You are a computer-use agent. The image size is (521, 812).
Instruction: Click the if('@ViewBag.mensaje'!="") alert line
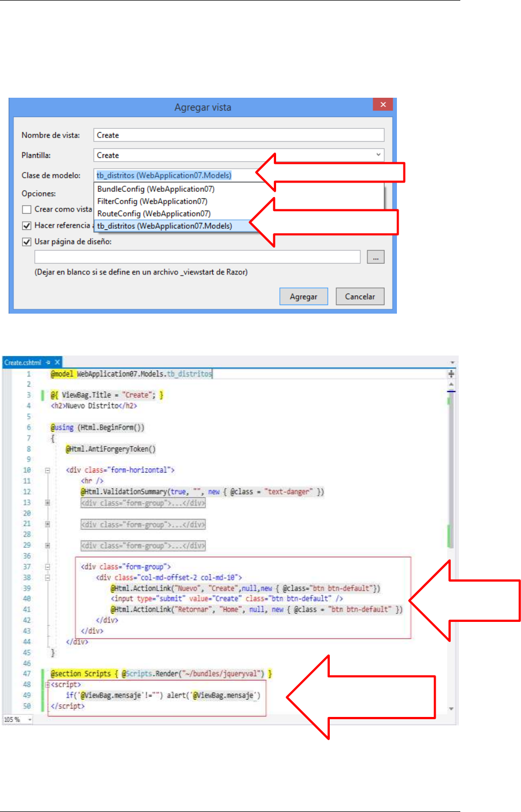tap(163, 695)
